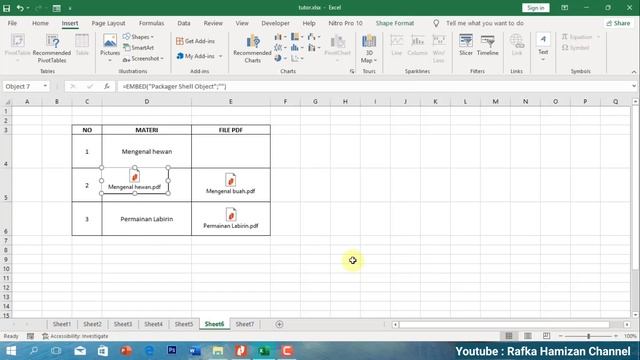
Task: Insert a SmartArt graphic
Action: pos(138,48)
